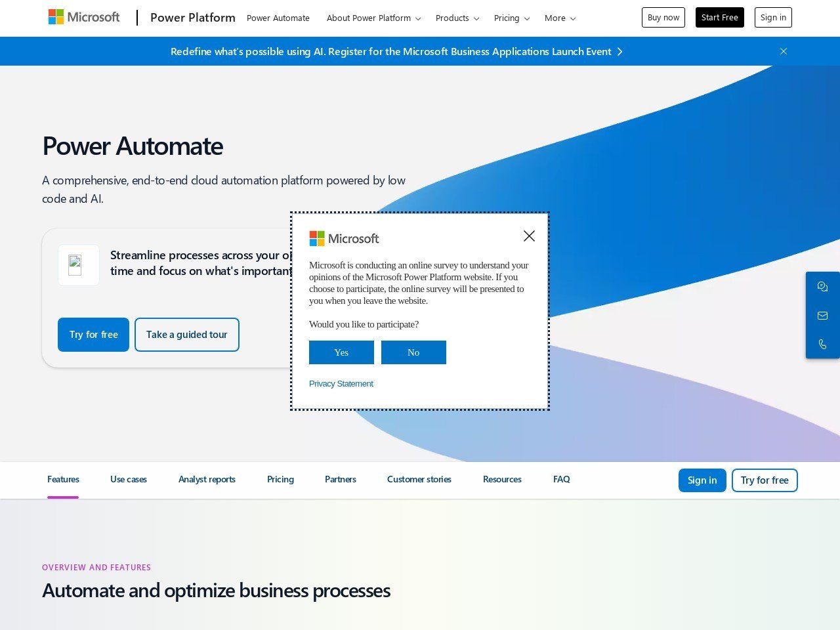The width and height of the screenshot is (840, 630).
Task: Click the Microsoft logo in header
Action: click(84, 17)
